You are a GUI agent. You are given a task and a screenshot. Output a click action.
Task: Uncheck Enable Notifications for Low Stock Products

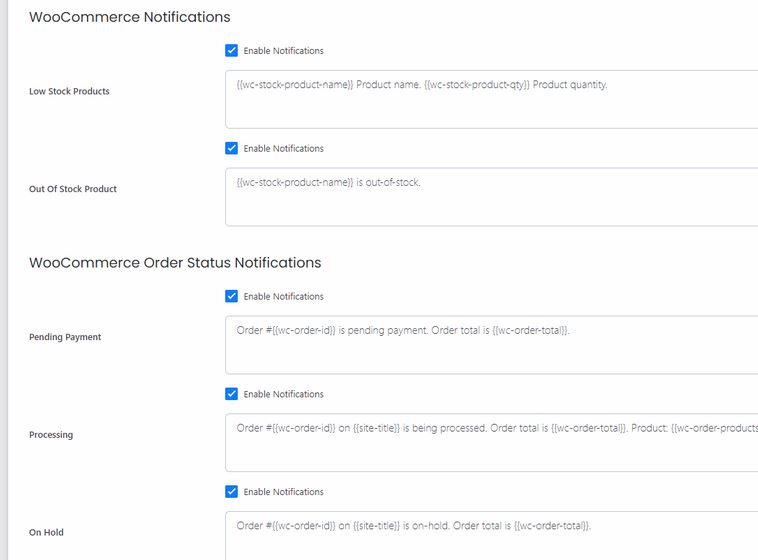pyautogui.click(x=232, y=51)
